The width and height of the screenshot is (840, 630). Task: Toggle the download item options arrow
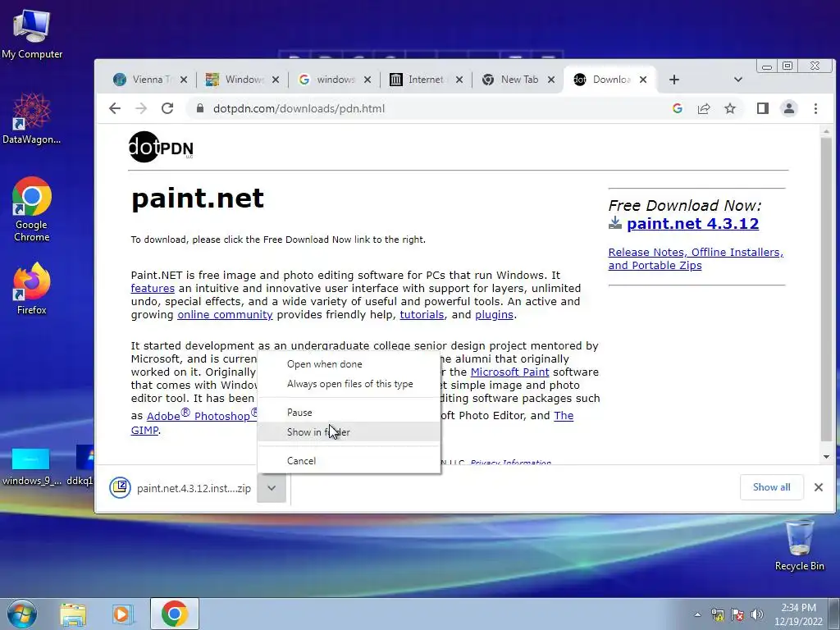(x=272, y=488)
